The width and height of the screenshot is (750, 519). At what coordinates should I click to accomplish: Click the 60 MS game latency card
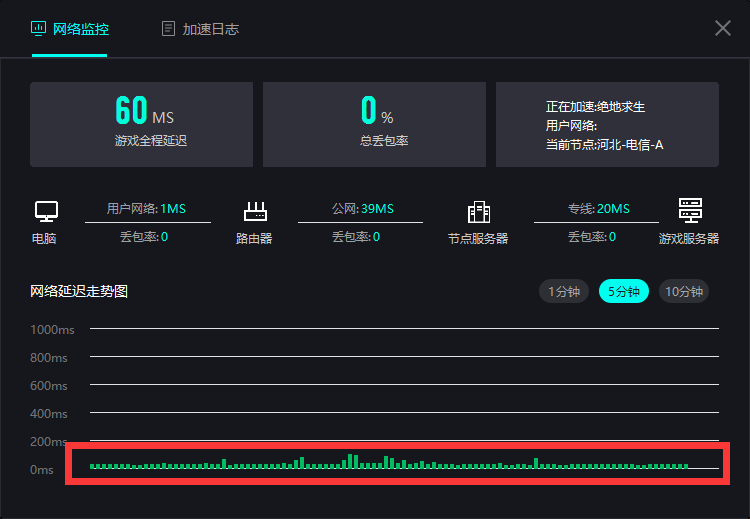pyautogui.click(x=141, y=124)
